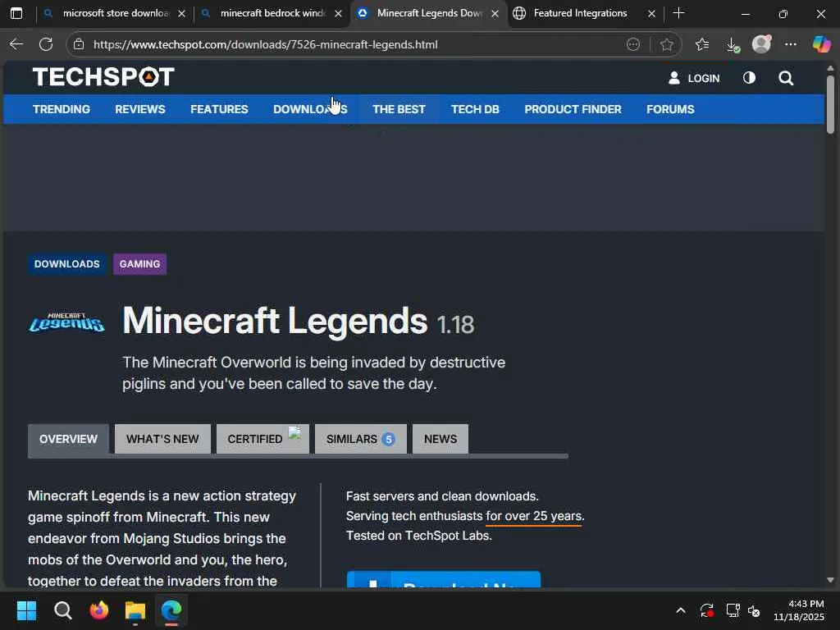Click the version number '1.18'
This screenshot has width=840, height=630.
[x=455, y=325]
